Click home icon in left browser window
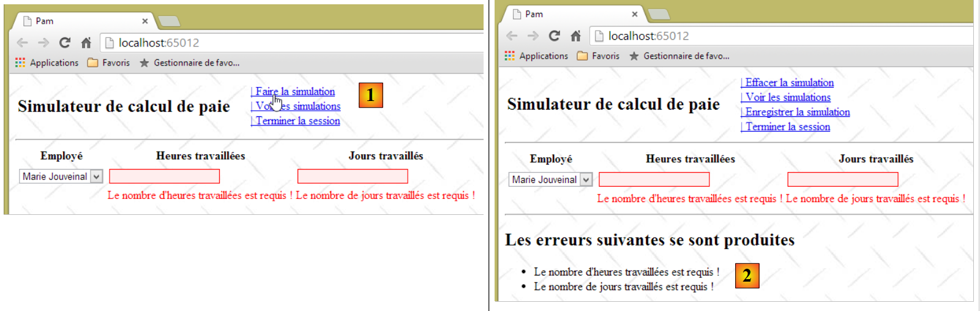Screen dimensions: 980x311 click(86, 43)
